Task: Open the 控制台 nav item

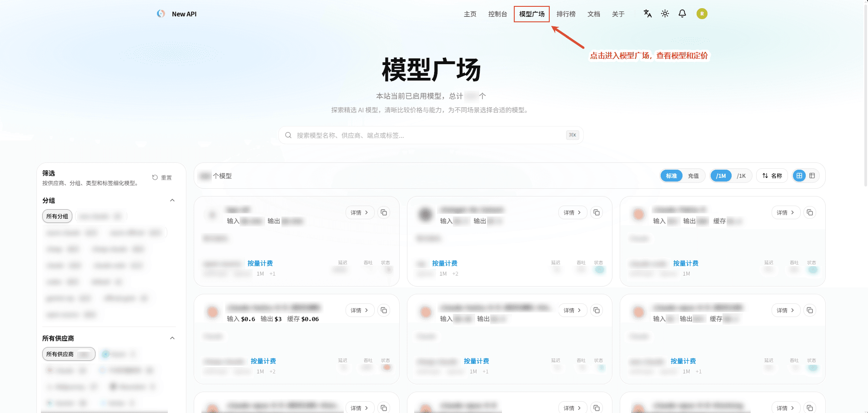Action: click(497, 14)
